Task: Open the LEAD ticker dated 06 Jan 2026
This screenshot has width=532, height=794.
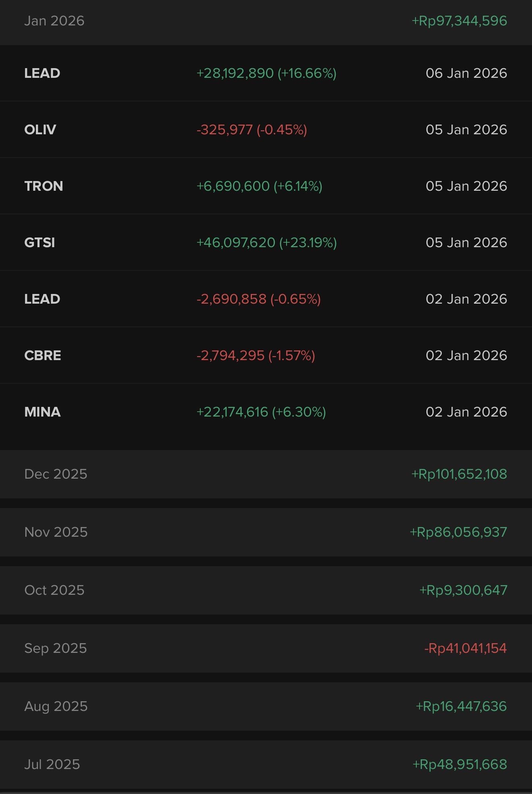Action: [x=42, y=73]
